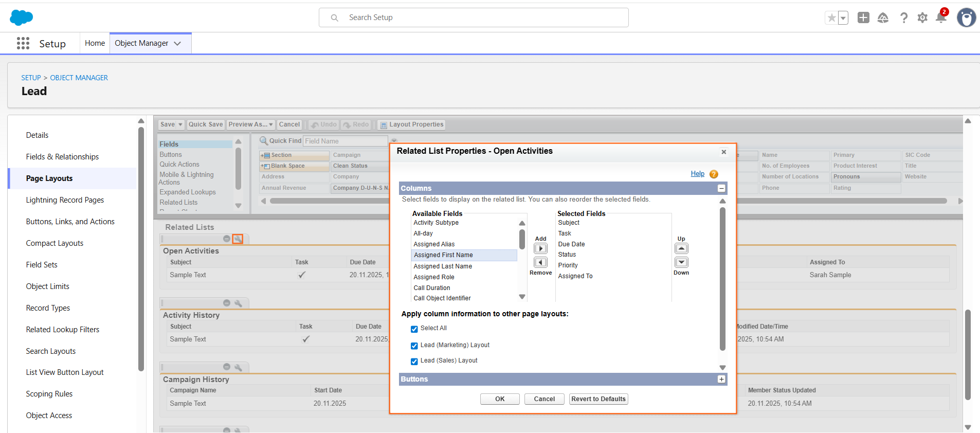Open the global actions plus icon
Screen dimensions: 980x433
(x=863, y=17)
